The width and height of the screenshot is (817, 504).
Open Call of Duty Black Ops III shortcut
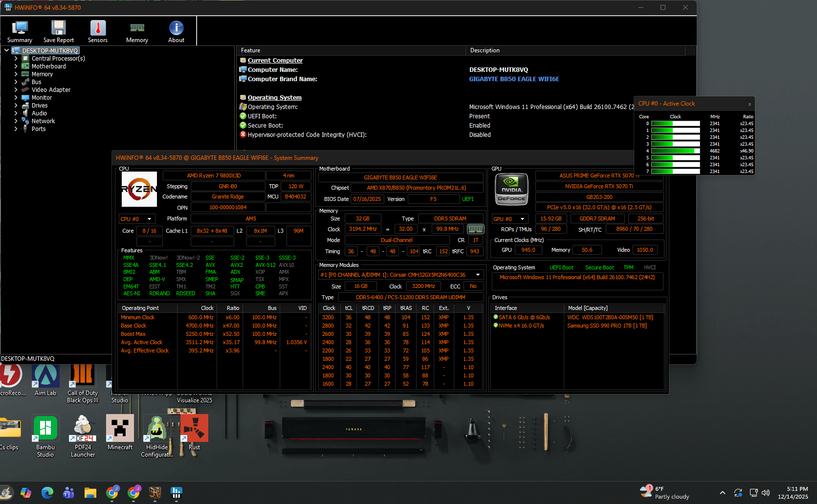click(83, 384)
